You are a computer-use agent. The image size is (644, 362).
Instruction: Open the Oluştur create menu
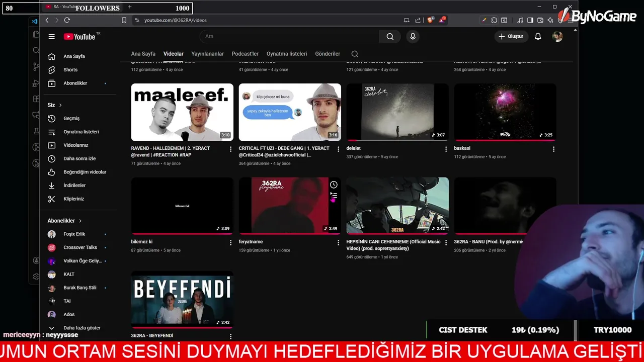[x=511, y=37]
